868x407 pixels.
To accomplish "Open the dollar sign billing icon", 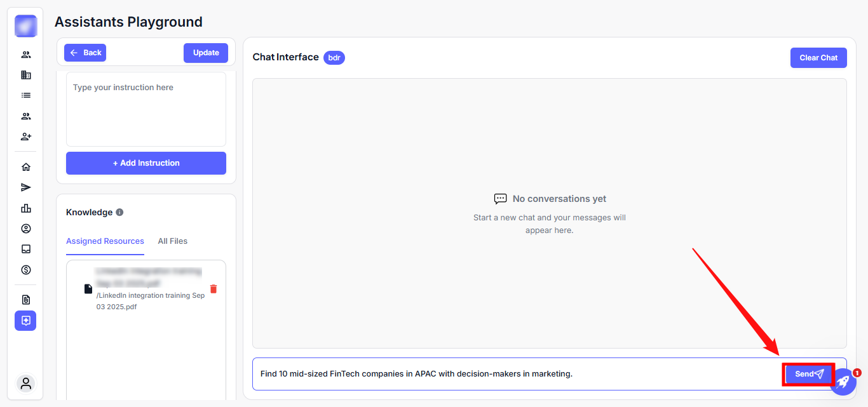I will point(25,270).
